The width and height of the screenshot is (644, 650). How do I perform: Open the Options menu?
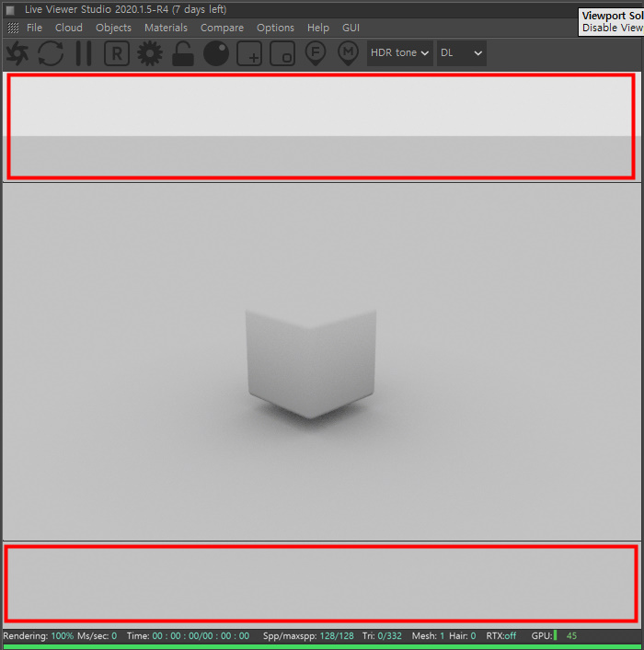275,28
